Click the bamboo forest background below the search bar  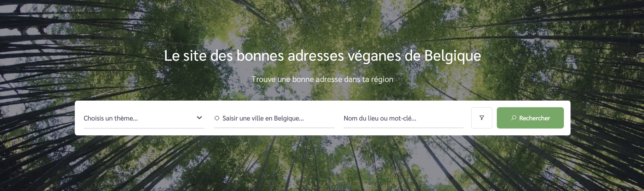point(322,163)
